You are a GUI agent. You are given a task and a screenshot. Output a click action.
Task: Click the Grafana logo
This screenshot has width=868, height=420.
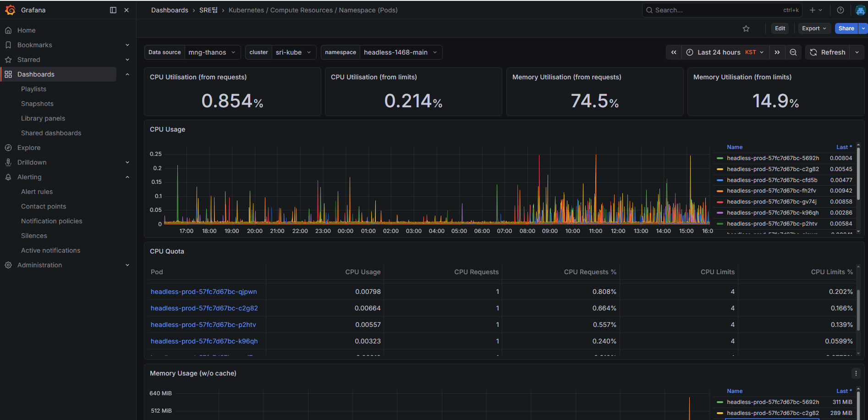11,10
